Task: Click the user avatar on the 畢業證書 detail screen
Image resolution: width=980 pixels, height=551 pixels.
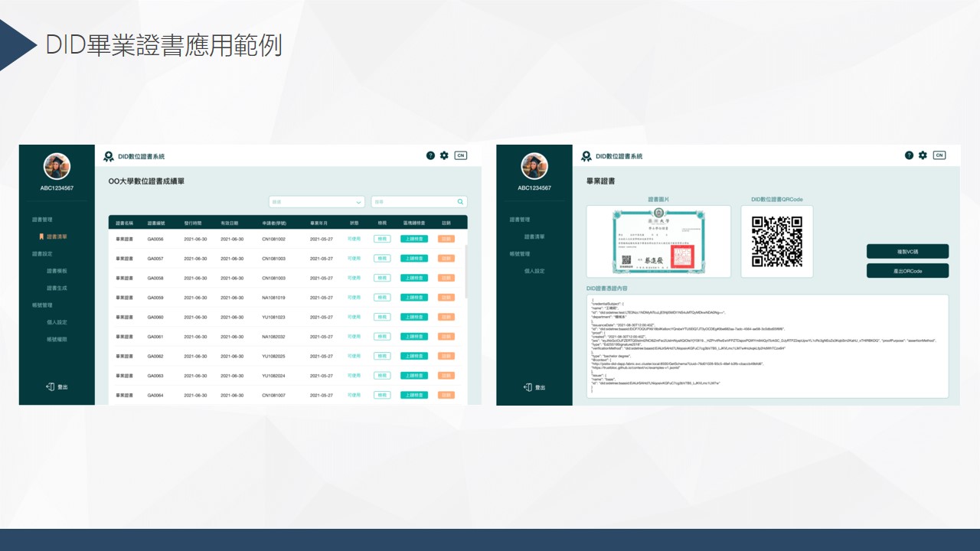Action: pyautogui.click(x=534, y=166)
